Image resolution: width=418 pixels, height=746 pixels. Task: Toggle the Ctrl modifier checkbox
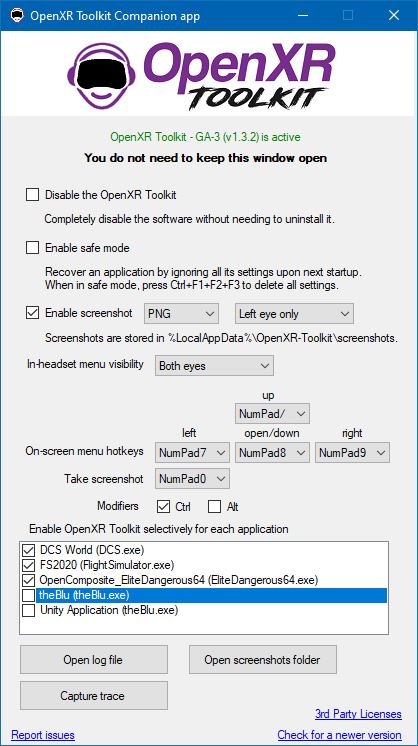[164, 507]
